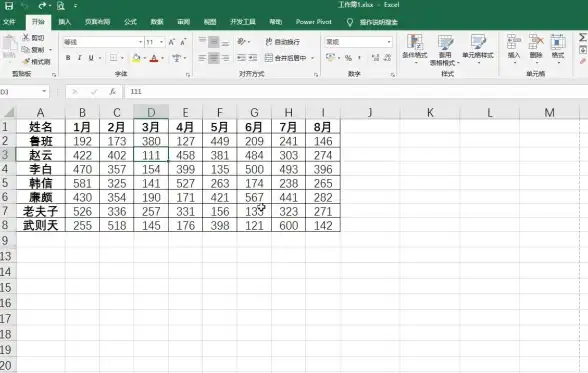Click the cell containing 赵云
The image size is (588, 373).
click(40, 155)
